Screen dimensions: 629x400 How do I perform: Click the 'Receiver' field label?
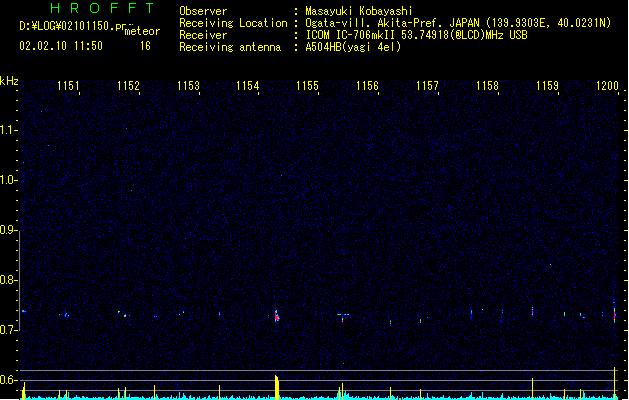coord(203,35)
